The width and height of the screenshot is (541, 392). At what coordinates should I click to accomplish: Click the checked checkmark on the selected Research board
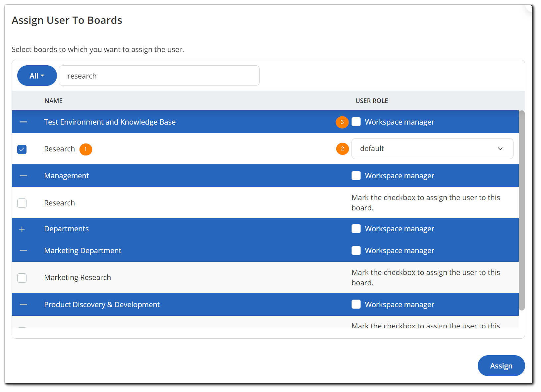point(22,149)
